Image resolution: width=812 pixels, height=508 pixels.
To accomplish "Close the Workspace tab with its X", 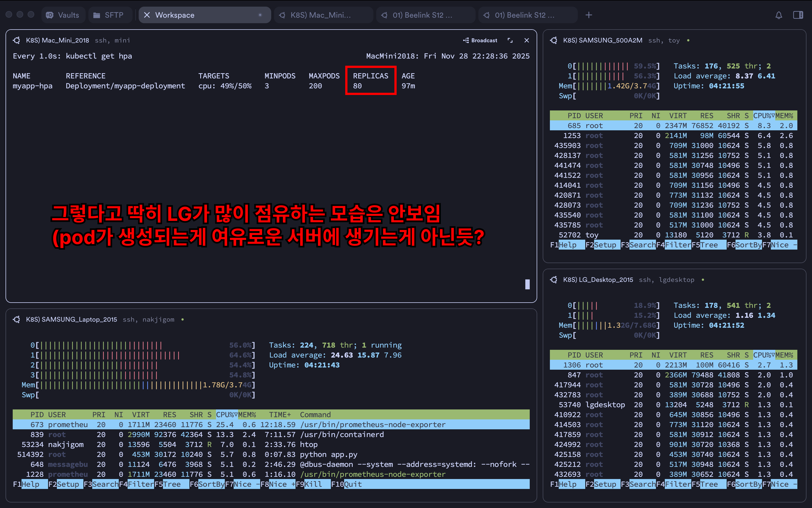I will [x=147, y=15].
